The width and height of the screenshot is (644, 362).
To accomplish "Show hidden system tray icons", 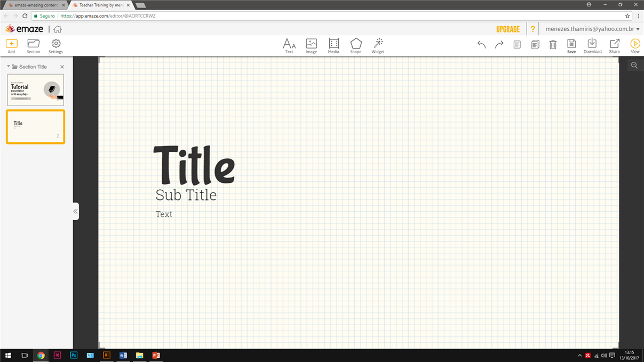I will (580, 356).
